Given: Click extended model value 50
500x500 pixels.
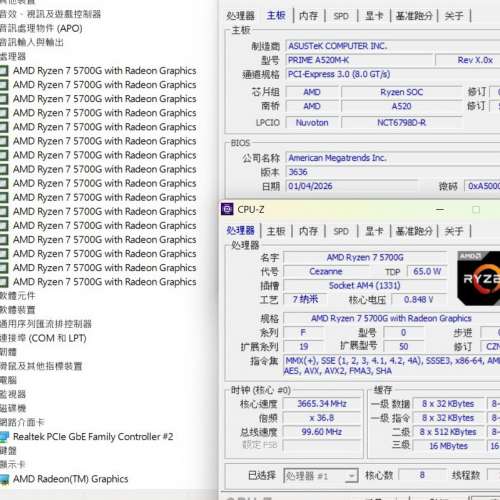Looking at the screenshot, I should [x=404, y=347].
